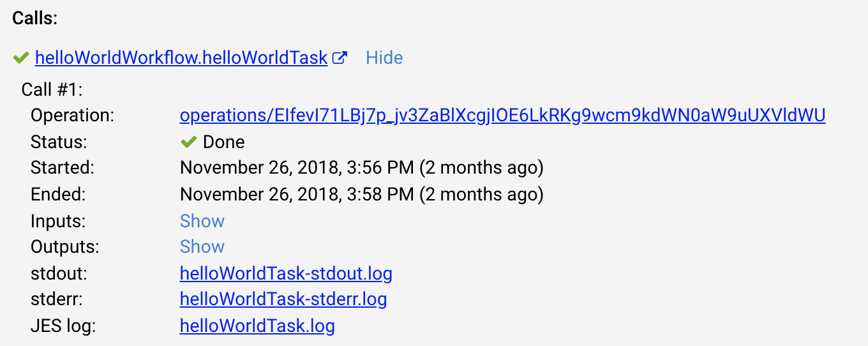Hide the helloWorldTask call details
Image resolution: width=868 pixels, height=346 pixels.
tap(384, 58)
